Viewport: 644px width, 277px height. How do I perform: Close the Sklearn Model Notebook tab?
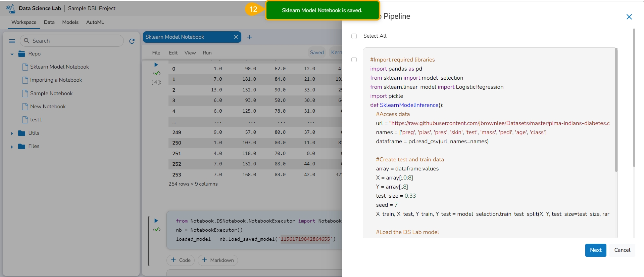(x=236, y=37)
